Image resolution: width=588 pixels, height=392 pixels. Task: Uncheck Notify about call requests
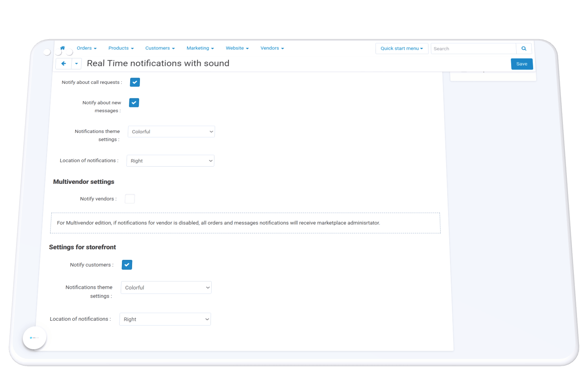pyautogui.click(x=135, y=82)
